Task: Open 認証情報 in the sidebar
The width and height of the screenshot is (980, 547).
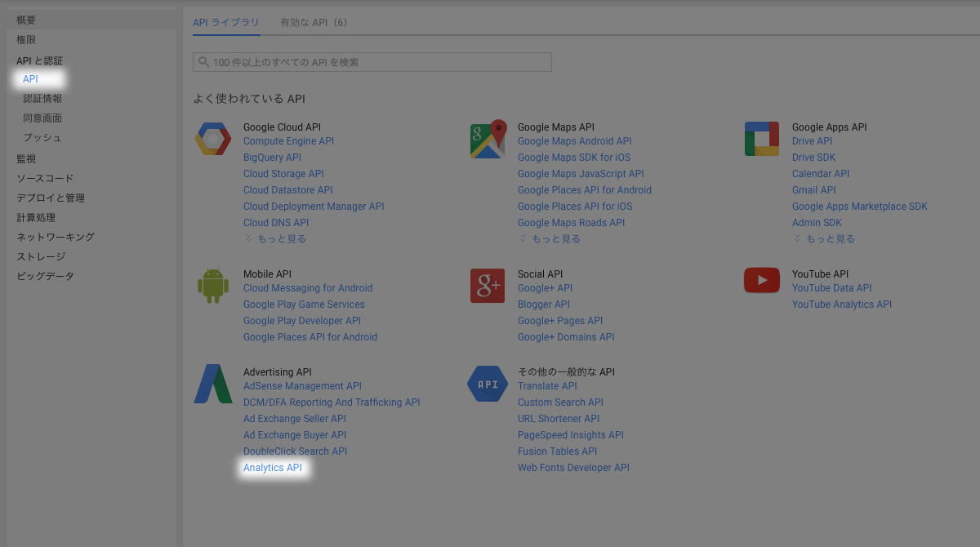Action: click(x=42, y=98)
